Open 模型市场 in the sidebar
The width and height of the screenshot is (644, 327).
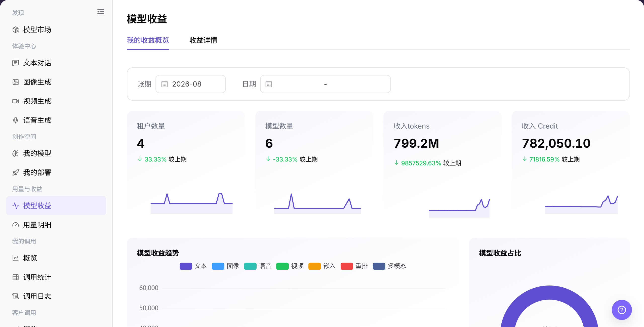pyautogui.click(x=56, y=30)
